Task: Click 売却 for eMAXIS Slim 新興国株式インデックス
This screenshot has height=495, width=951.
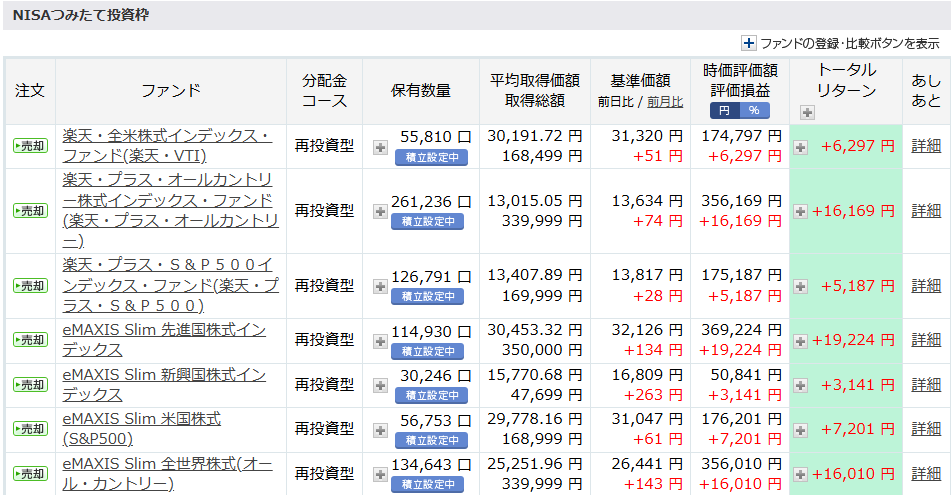Action: point(30,385)
